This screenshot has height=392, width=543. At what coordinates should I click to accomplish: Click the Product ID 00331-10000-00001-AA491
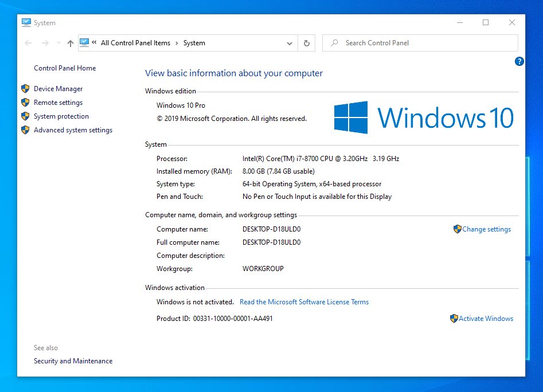pyautogui.click(x=214, y=319)
